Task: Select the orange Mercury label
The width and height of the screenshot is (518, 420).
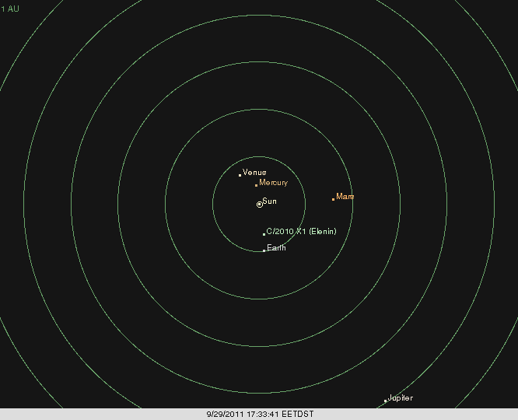Action: (273, 183)
